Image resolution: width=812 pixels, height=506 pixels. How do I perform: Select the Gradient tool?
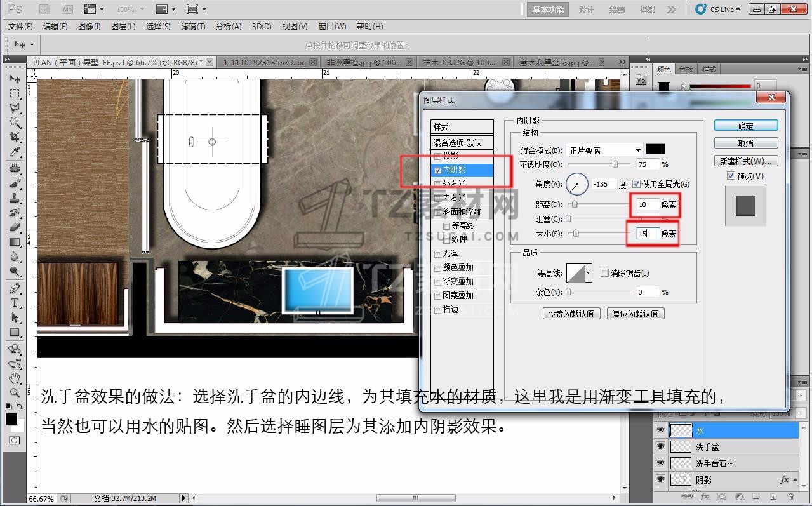14,243
